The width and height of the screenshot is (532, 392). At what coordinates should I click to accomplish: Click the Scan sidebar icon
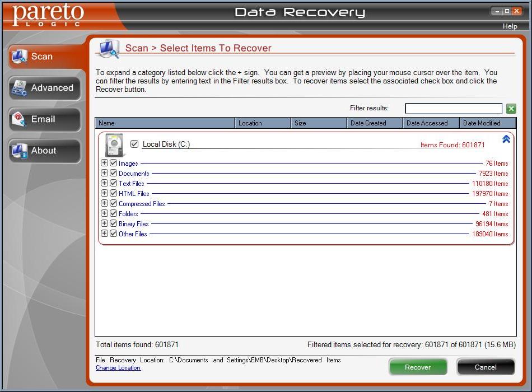pos(20,57)
